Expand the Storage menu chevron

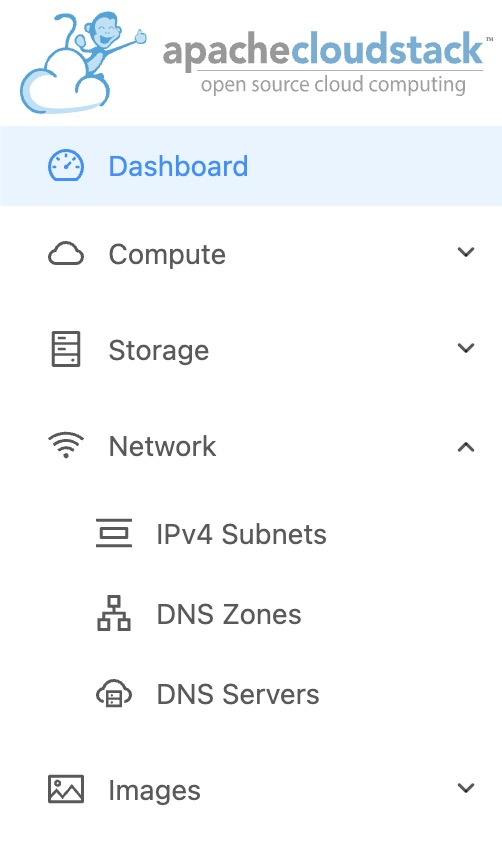click(x=465, y=348)
